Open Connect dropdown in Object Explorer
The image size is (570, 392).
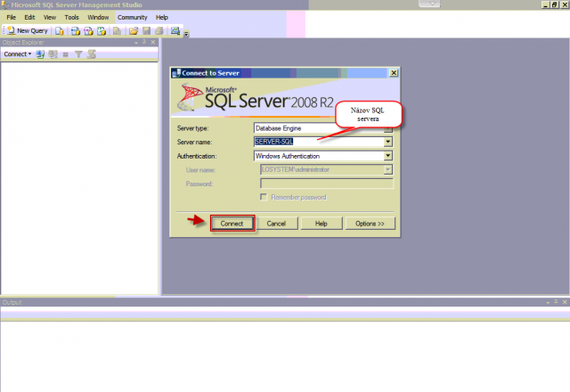(18, 54)
